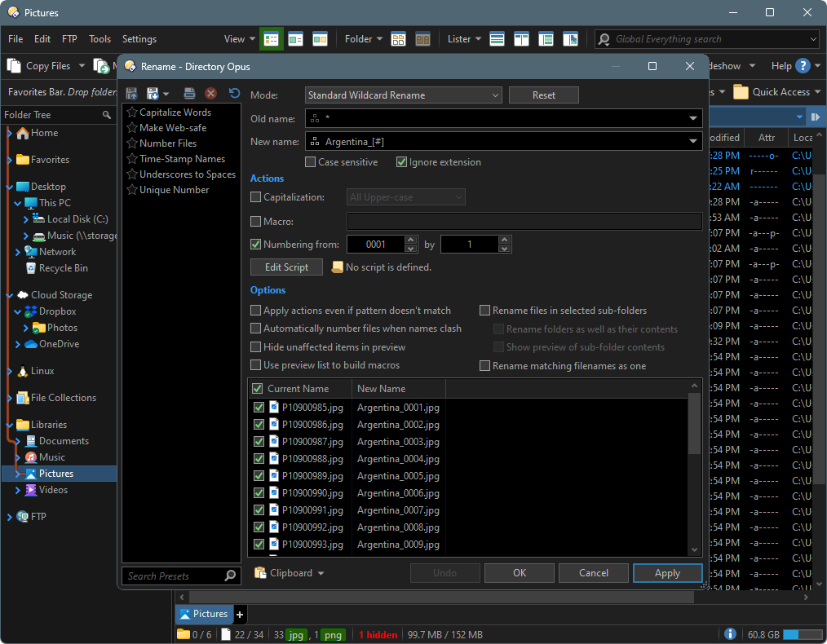Open the New name field dropdown arrow
Image resolution: width=827 pixels, height=644 pixels.
(x=693, y=142)
